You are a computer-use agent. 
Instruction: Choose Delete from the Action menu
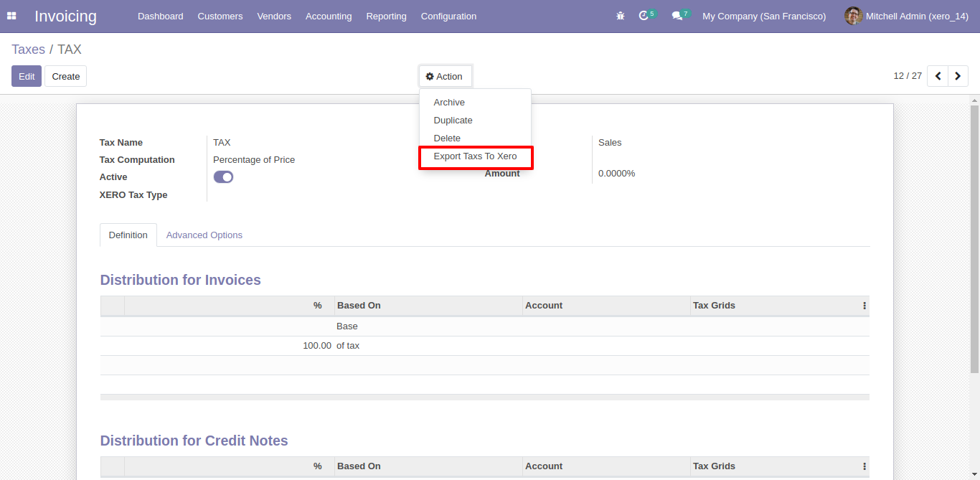click(x=475, y=138)
